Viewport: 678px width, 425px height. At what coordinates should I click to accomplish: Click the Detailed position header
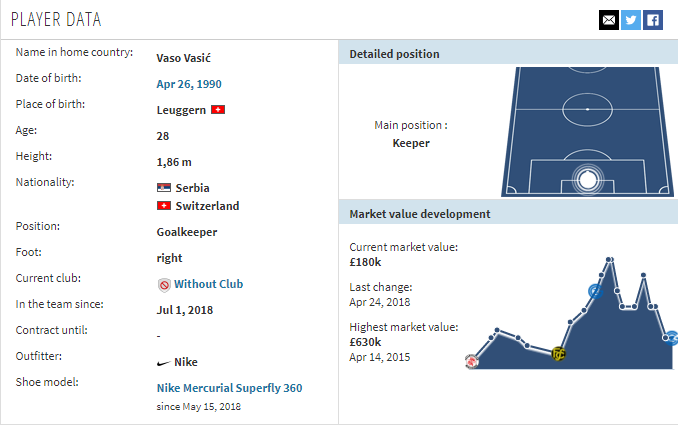[394, 54]
